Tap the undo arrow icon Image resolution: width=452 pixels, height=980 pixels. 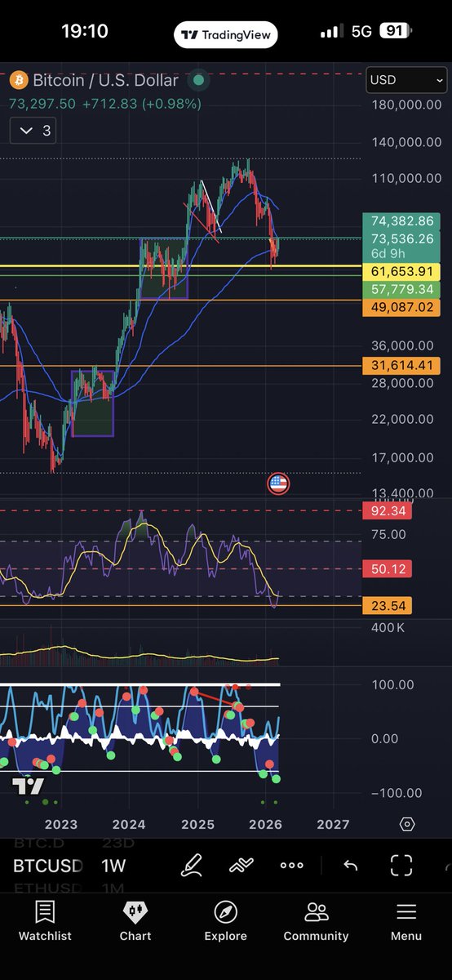click(x=349, y=866)
